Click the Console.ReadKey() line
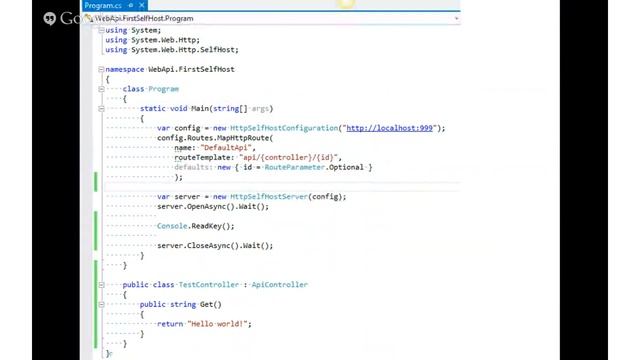This screenshot has height=360, width=640. (x=196, y=226)
